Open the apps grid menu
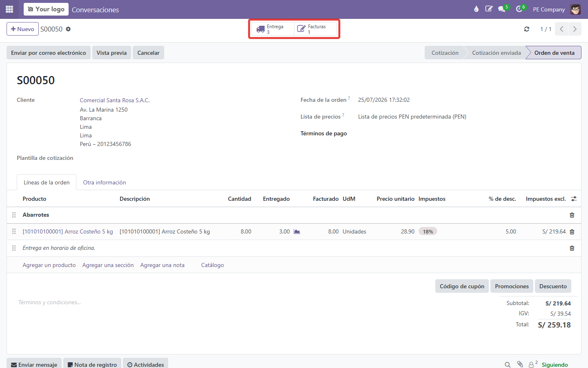Viewport: 588px width, 368px height. pos(9,9)
